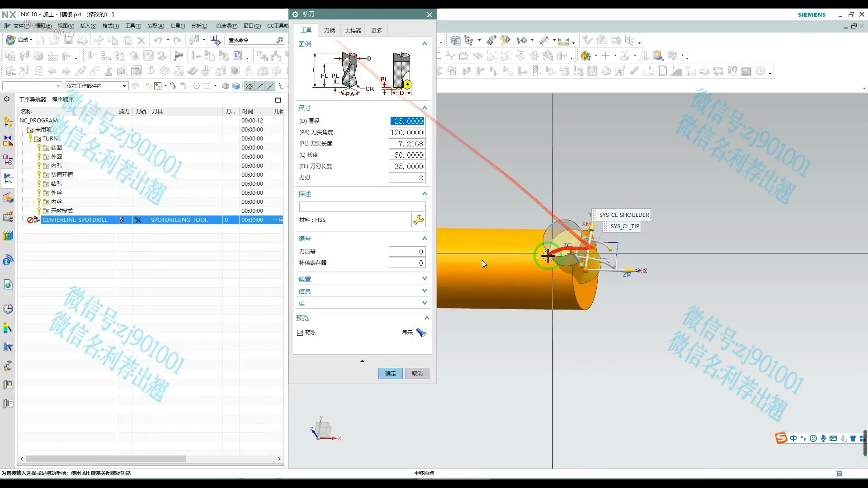
Task: Select the 钻孔 drilling group in tree
Action: tap(57, 184)
